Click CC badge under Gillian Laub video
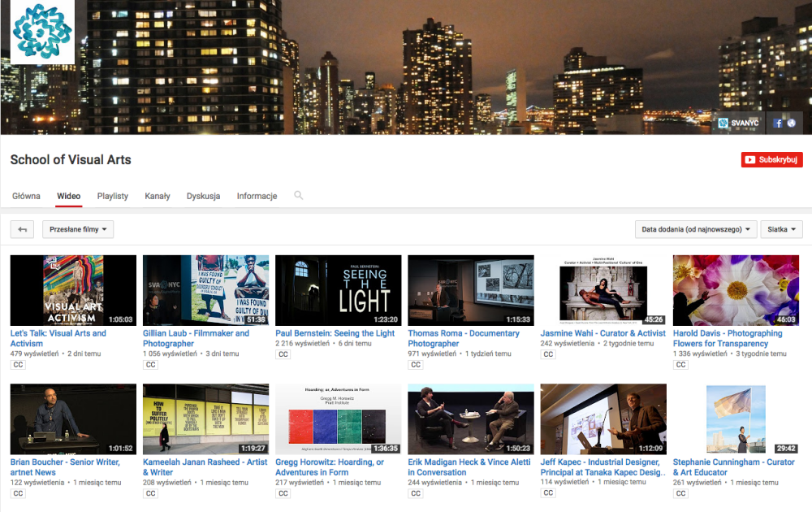This screenshot has height=512, width=812. coord(151,365)
